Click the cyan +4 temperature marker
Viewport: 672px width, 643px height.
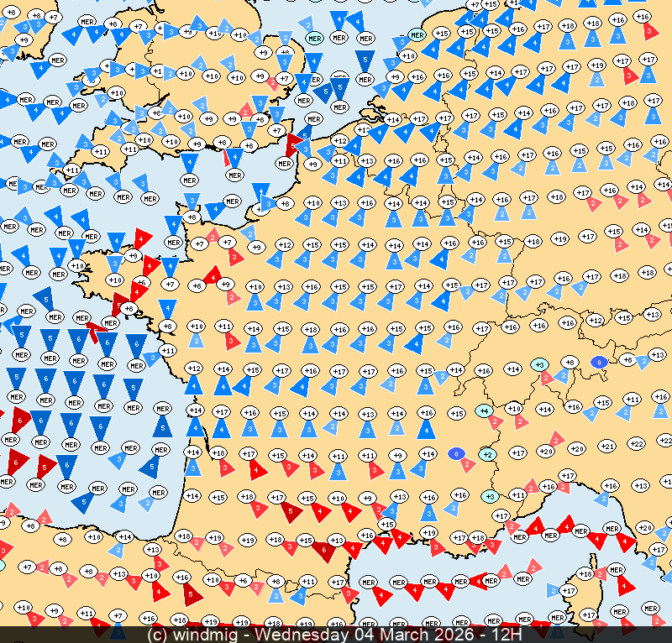tap(483, 411)
